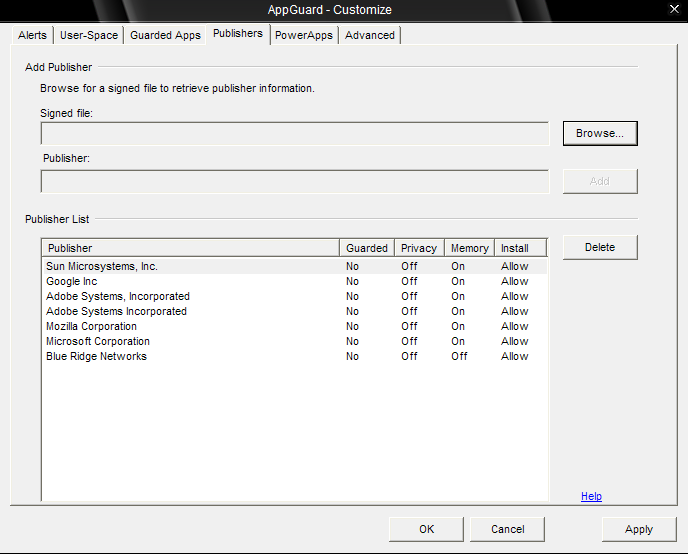688x554 pixels.
Task: Click Privacy 'Off' for Google Inc
Action: coord(409,281)
